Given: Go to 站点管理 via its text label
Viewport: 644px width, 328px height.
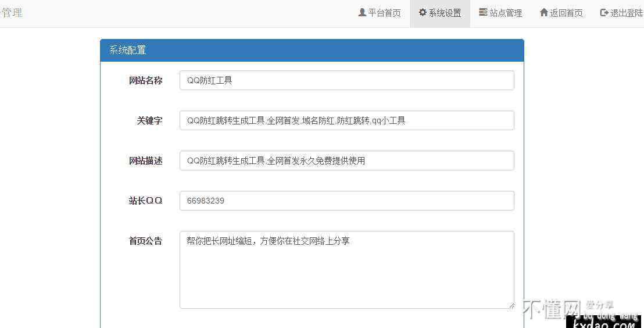Looking at the screenshot, I should pos(506,13).
